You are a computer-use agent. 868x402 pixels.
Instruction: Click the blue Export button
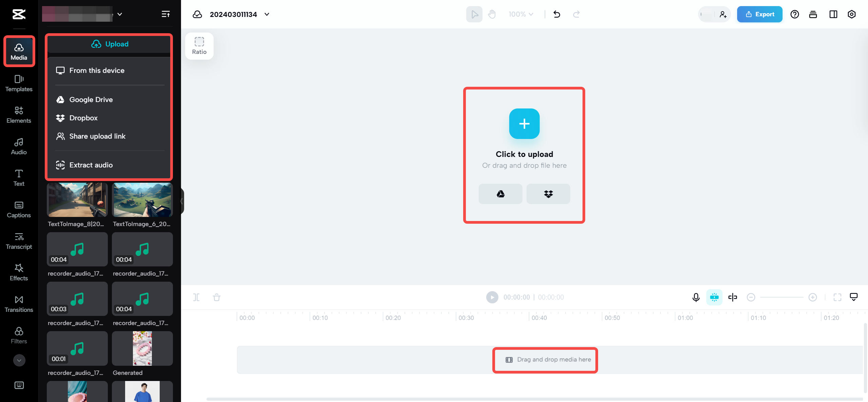tap(759, 14)
